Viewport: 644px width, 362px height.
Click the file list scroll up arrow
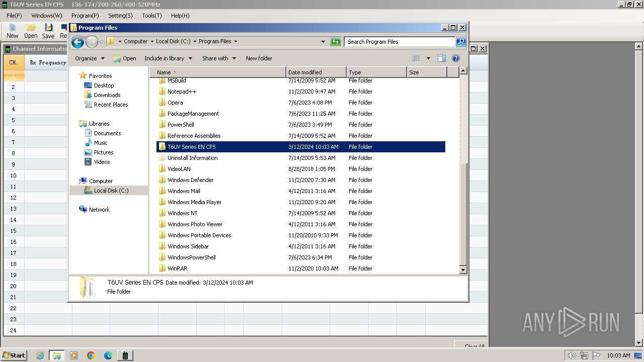[463, 71]
